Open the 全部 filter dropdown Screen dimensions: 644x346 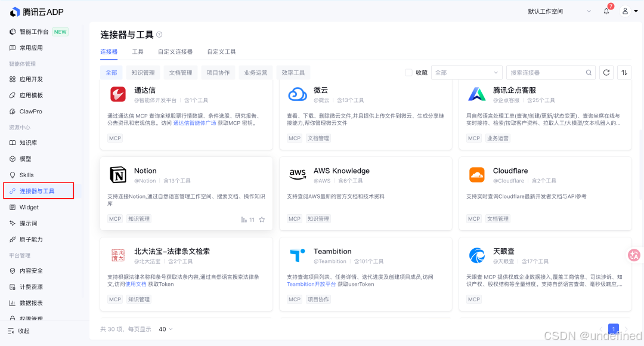[x=466, y=73]
